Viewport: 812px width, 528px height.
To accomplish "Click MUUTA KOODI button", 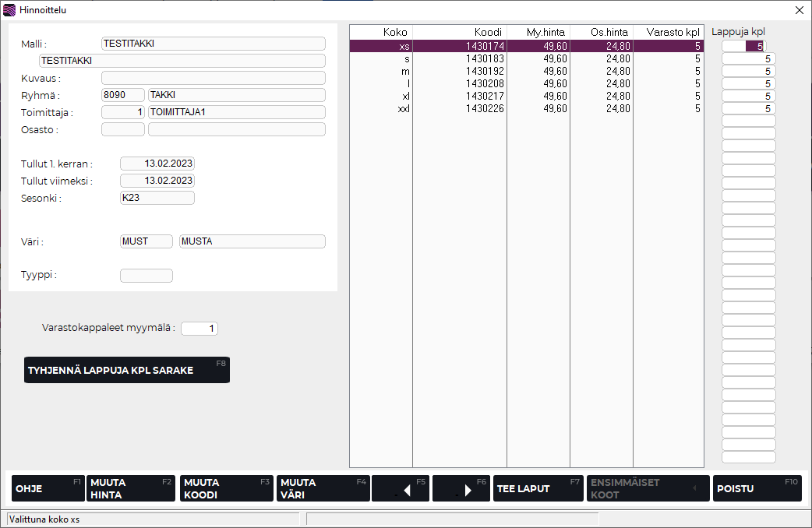I will 226,488.
